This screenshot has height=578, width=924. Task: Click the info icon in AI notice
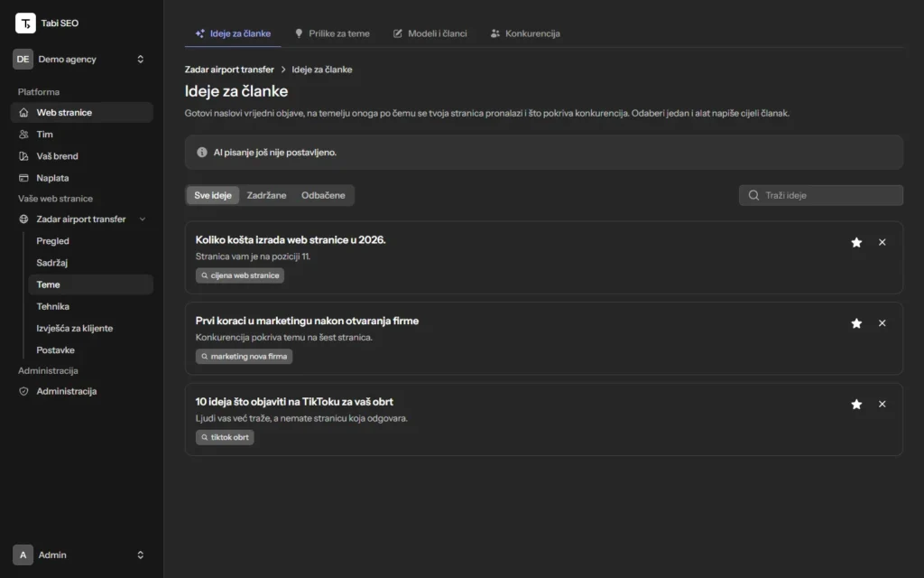(x=201, y=152)
